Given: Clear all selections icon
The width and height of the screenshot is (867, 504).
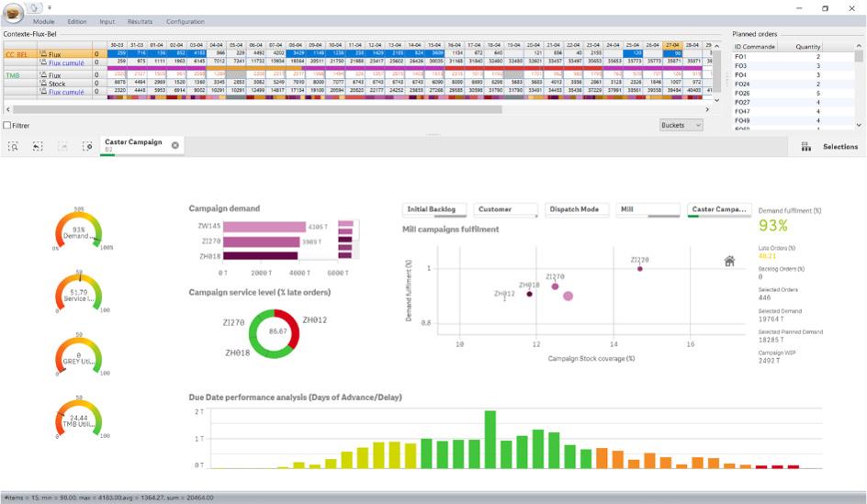Looking at the screenshot, I should 87,147.
